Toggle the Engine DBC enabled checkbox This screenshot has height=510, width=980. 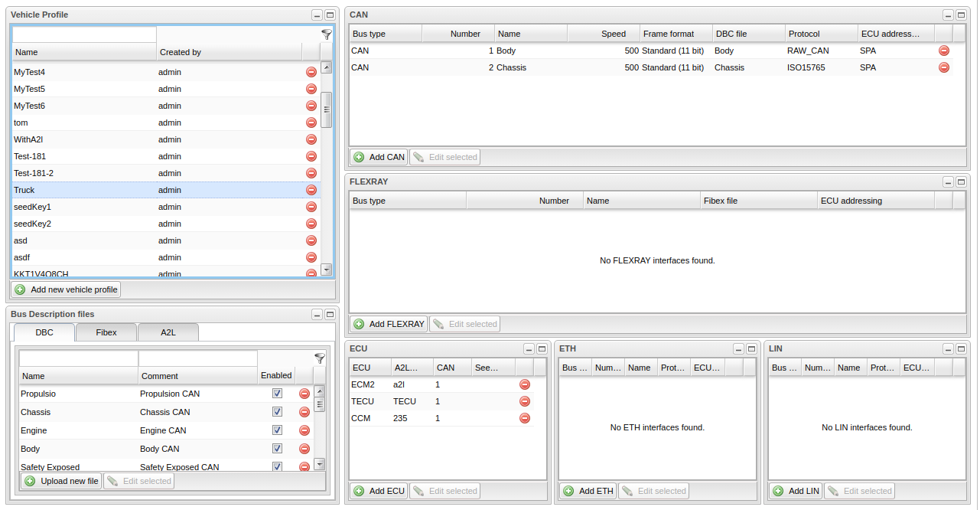277,430
